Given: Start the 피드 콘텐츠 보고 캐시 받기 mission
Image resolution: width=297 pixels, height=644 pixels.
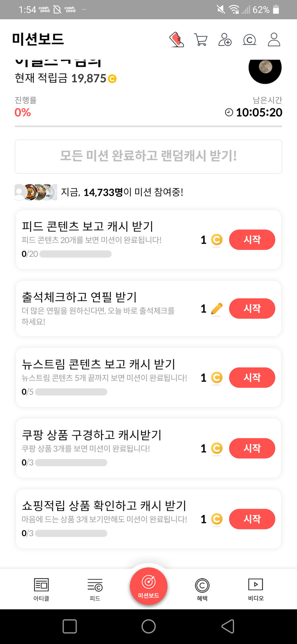Looking at the screenshot, I should [252, 240].
